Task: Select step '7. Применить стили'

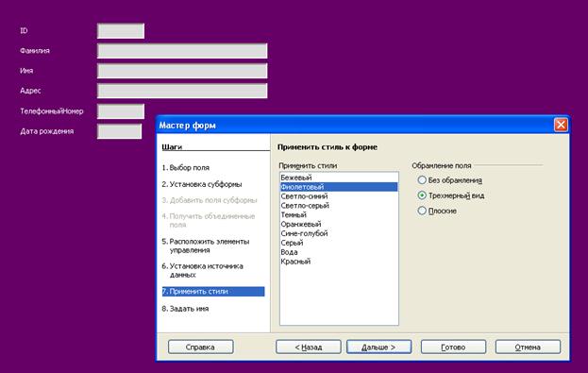Action: click(x=213, y=292)
